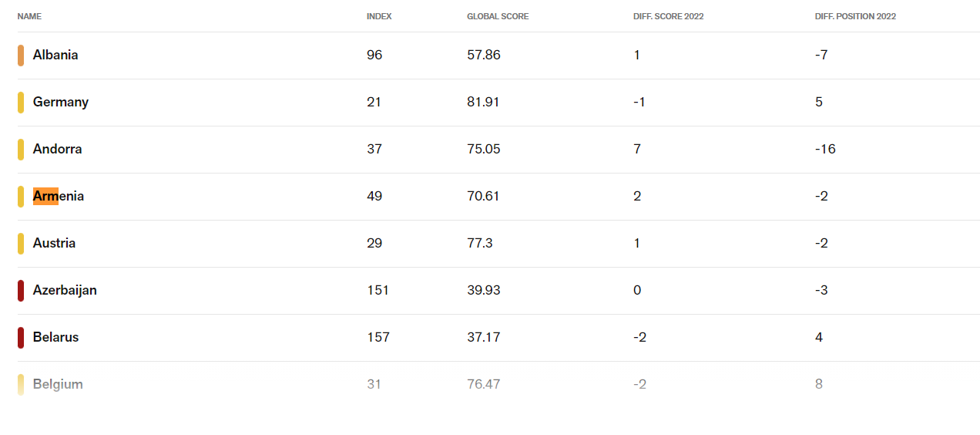980x435 pixels.
Task: Open the Germany country entry
Action: (61, 102)
